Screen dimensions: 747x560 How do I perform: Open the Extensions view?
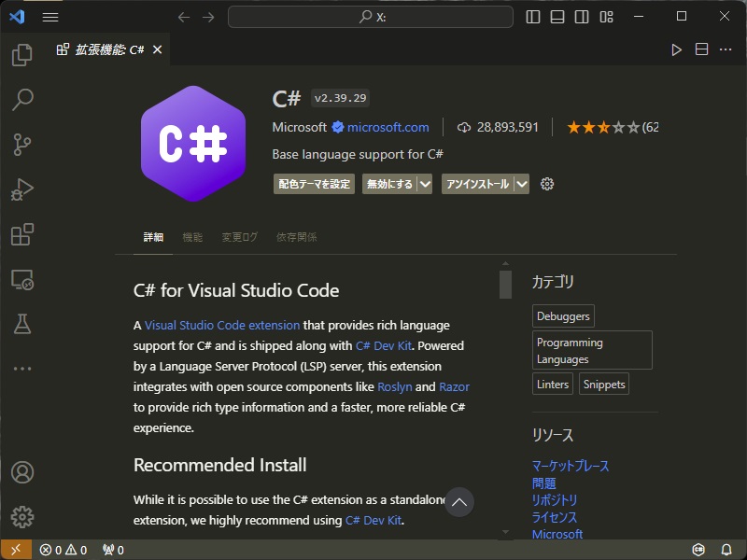pos(21,234)
